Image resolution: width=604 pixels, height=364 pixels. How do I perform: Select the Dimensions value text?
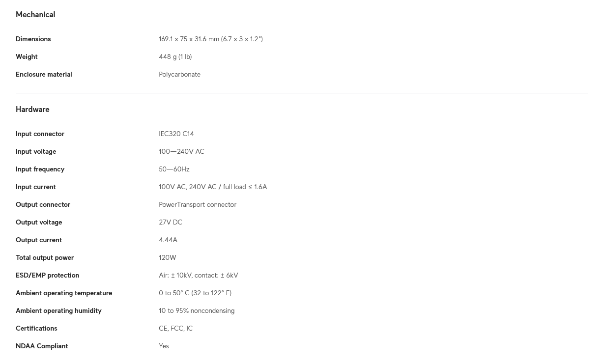click(211, 39)
